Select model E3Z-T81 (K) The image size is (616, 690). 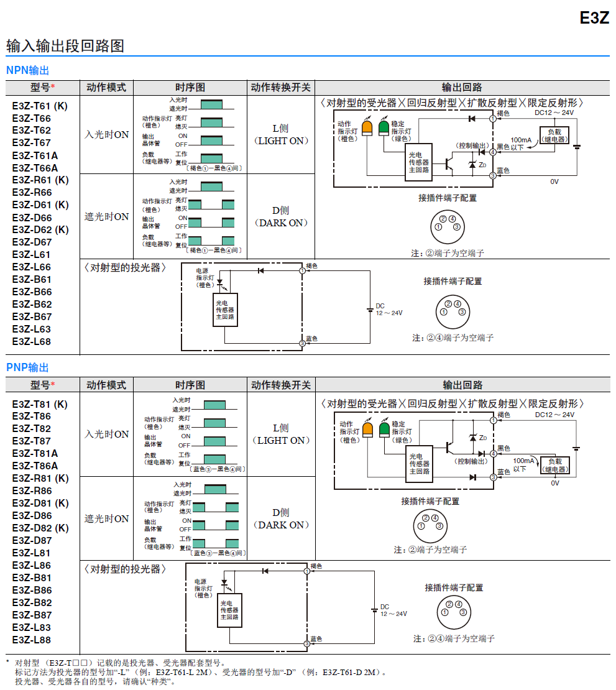coord(40,405)
